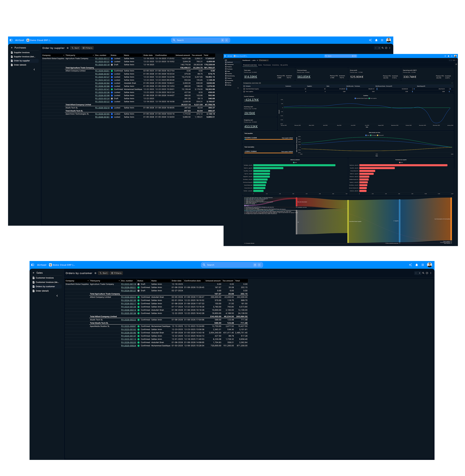
Task: Check the Trans Logistics row checkbox
Action: (244, 92)
